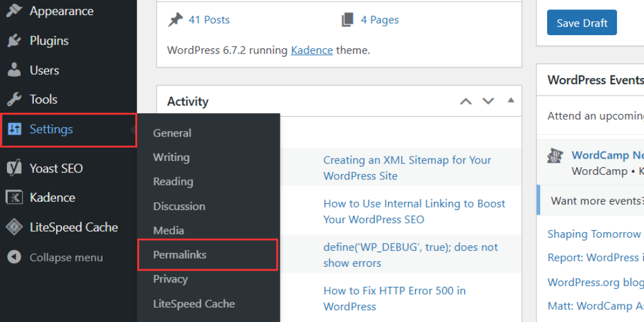The height and width of the screenshot is (322, 644).
Task: Open 'Creating an XML Sitemap' post link
Action: pyautogui.click(x=407, y=168)
